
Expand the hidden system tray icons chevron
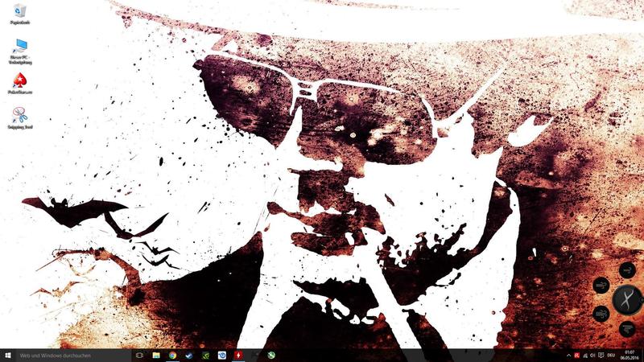[569, 356]
